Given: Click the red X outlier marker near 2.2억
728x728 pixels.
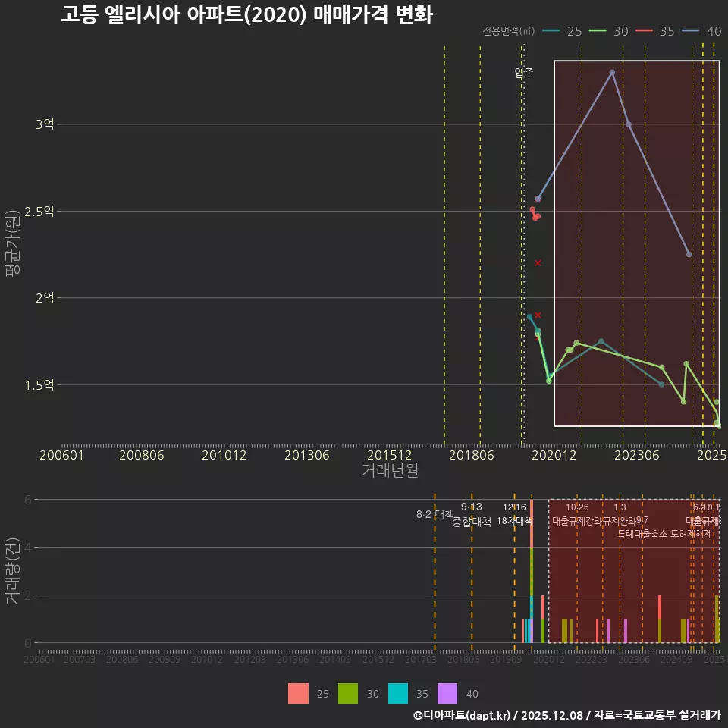Looking at the screenshot, I should pos(538,262).
